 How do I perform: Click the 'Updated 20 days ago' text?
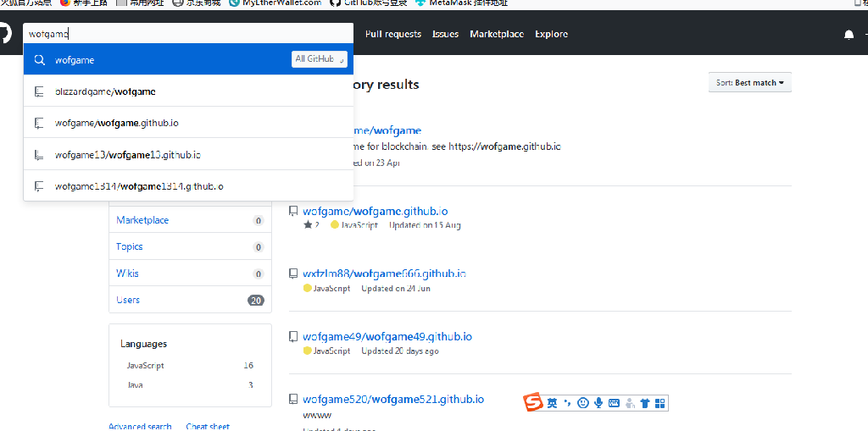tap(400, 351)
